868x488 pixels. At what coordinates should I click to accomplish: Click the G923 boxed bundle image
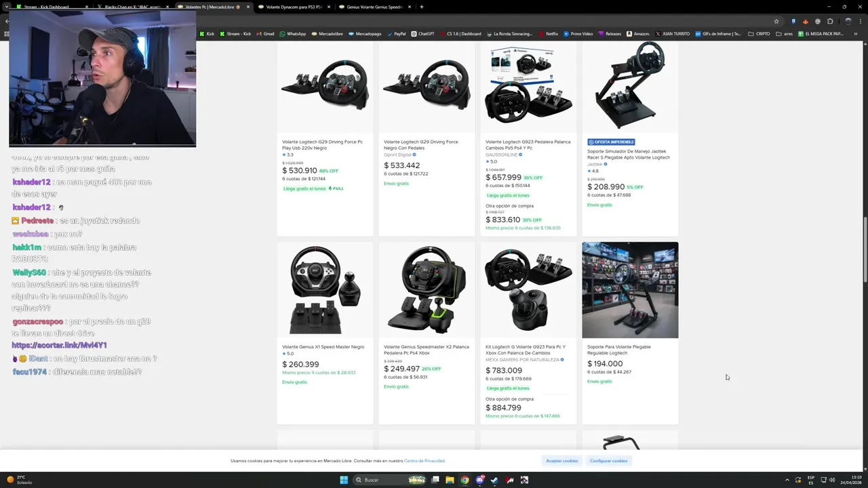tap(528, 85)
